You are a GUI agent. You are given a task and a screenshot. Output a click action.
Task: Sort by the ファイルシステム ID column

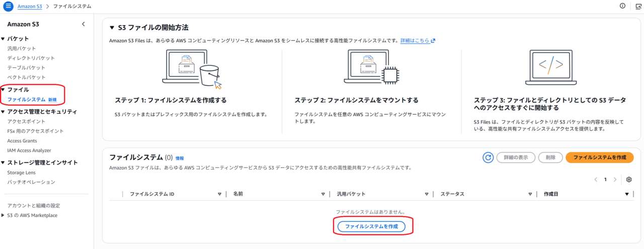[219, 194]
